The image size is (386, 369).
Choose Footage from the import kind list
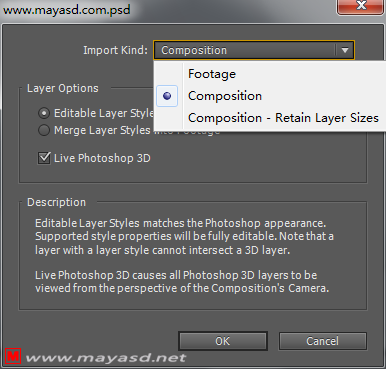(x=212, y=74)
